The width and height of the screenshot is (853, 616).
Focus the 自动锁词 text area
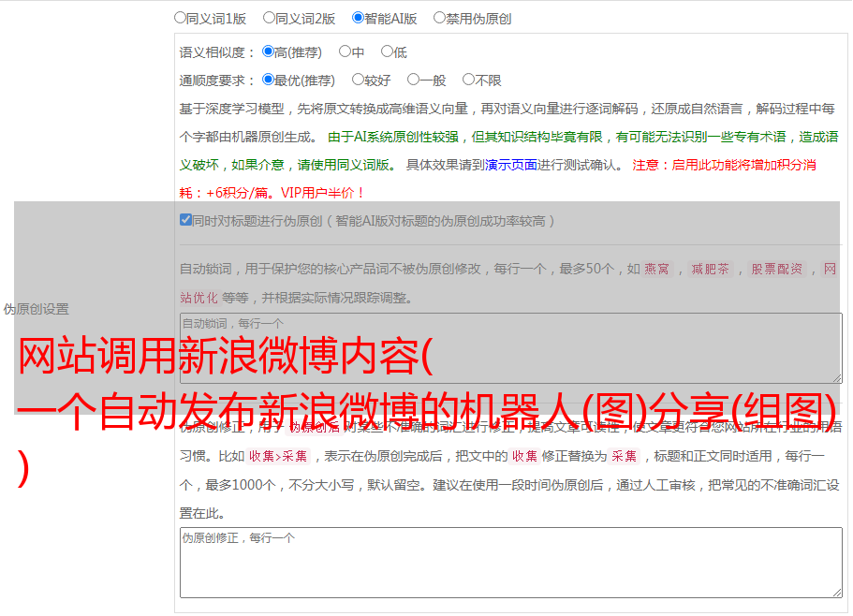pos(511,348)
